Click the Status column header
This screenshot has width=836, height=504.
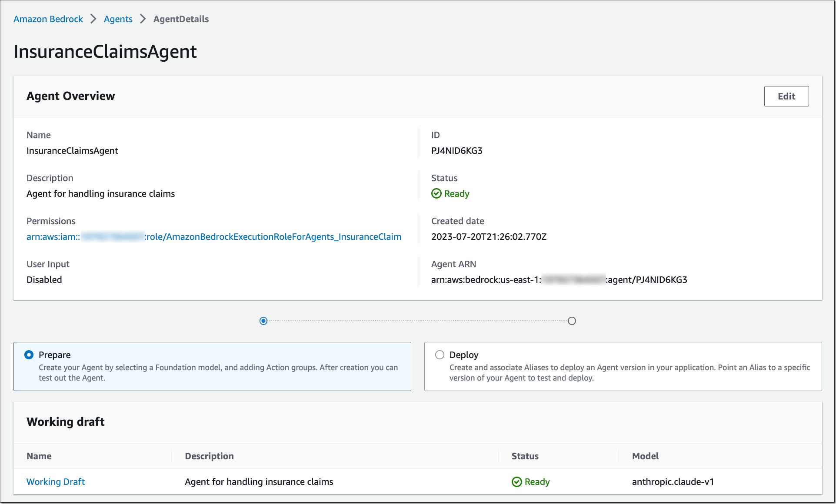525,456
